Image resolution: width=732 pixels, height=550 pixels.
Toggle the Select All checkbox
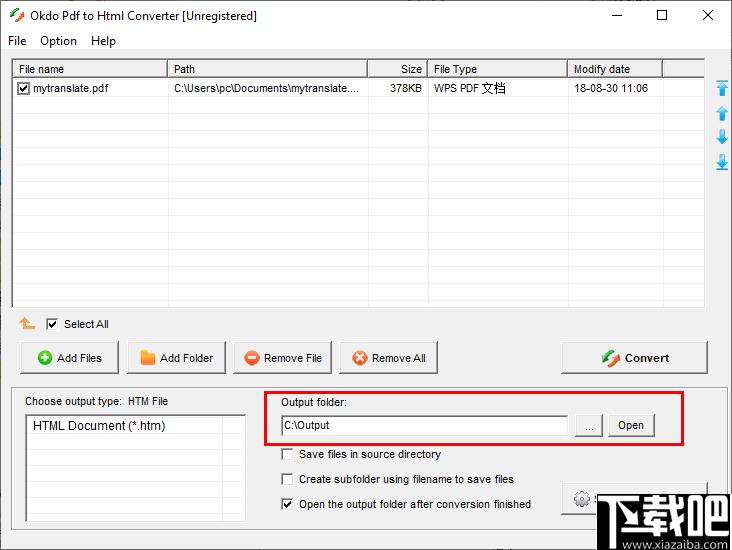pyautogui.click(x=52, y=324)
